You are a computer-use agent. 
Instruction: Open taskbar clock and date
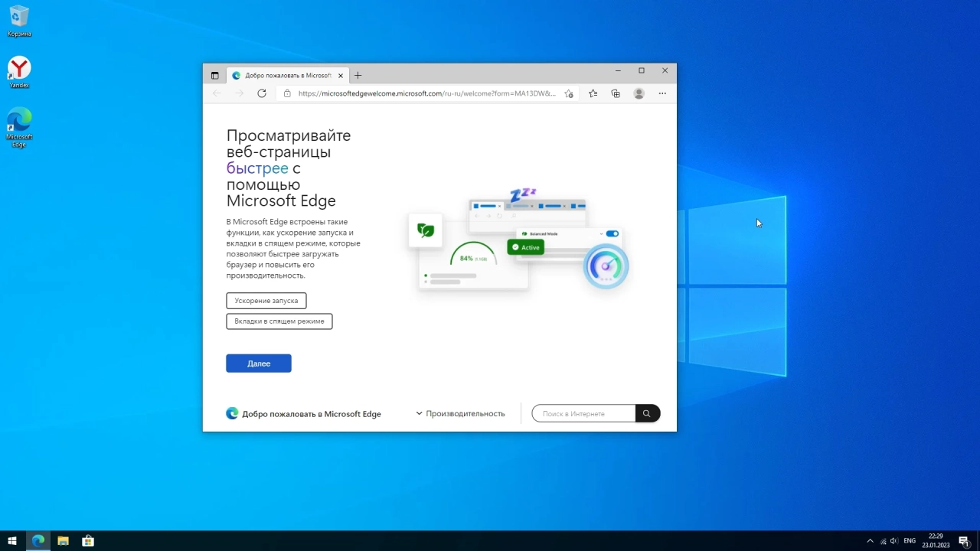pyautogui.click(x=936, y=541)
